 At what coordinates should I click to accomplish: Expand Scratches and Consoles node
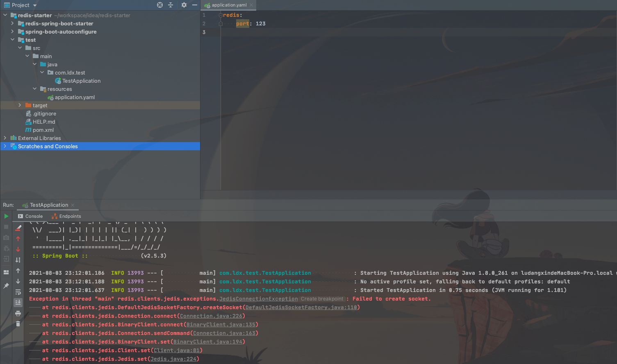(5, 146)
